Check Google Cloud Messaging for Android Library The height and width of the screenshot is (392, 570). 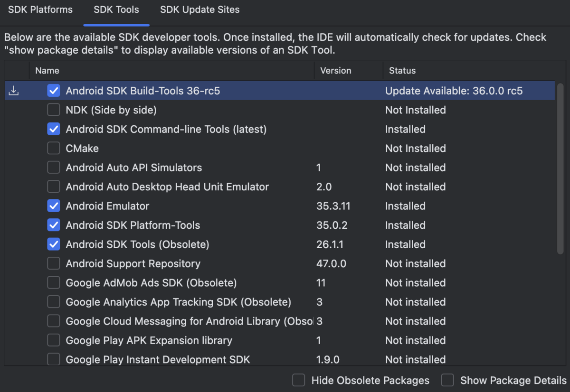(54, 321)
